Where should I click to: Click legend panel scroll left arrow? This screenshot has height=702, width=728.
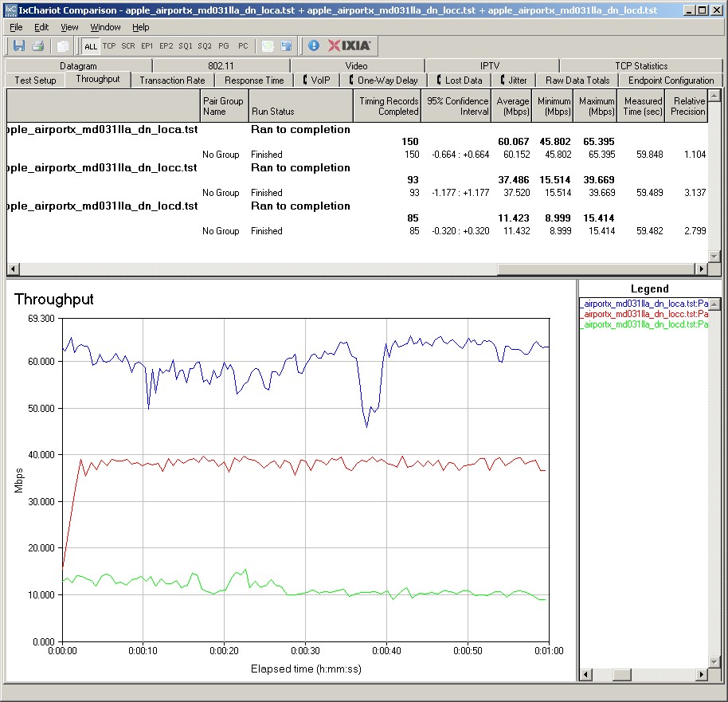pyautogui.click(x=585, y=674)
